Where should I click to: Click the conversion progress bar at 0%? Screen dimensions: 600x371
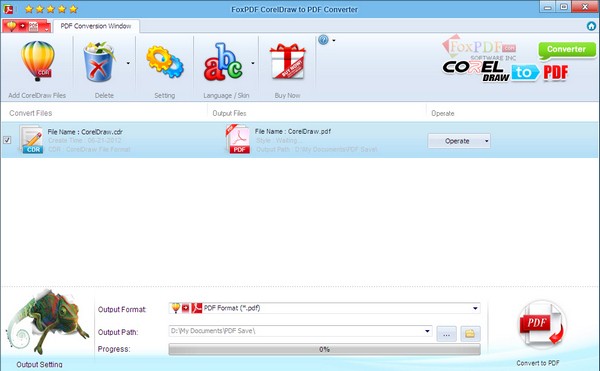tap(324, 349)
